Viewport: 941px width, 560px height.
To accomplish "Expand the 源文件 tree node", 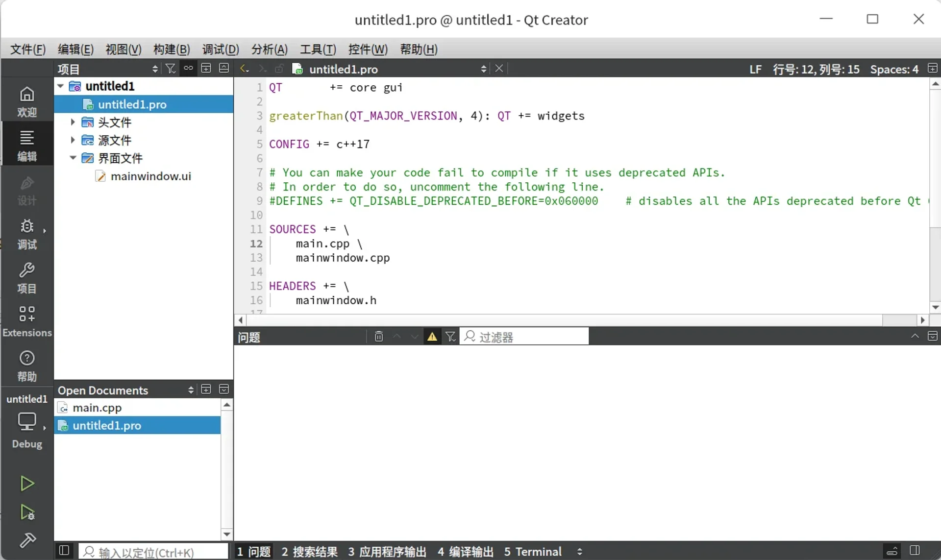I will pos(73,140).
